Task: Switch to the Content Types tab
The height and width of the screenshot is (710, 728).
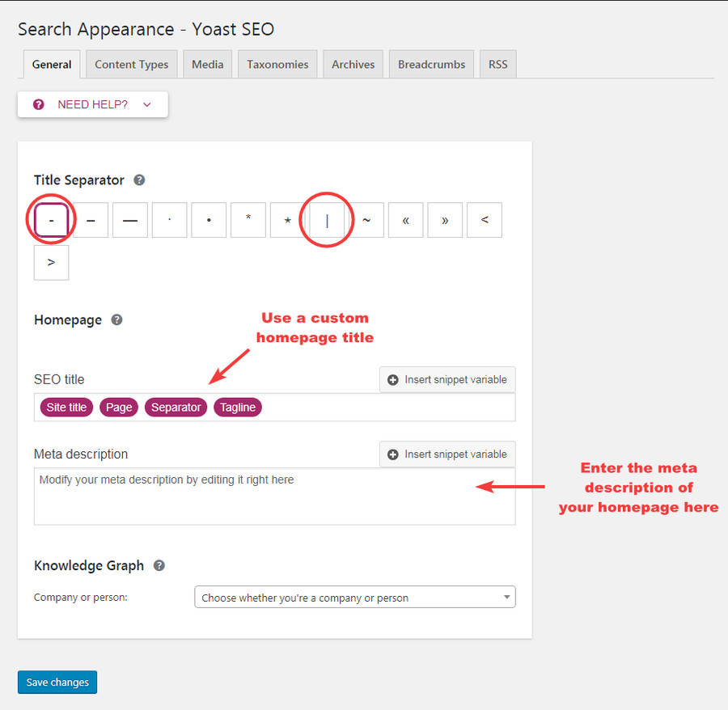Action: tap(131, 63)
